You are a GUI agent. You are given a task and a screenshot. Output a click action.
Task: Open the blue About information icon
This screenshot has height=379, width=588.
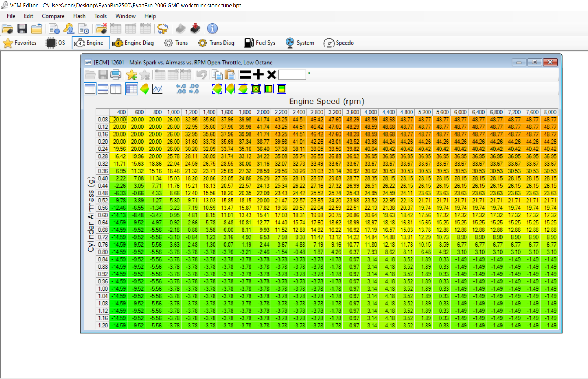tap(212, 29)
